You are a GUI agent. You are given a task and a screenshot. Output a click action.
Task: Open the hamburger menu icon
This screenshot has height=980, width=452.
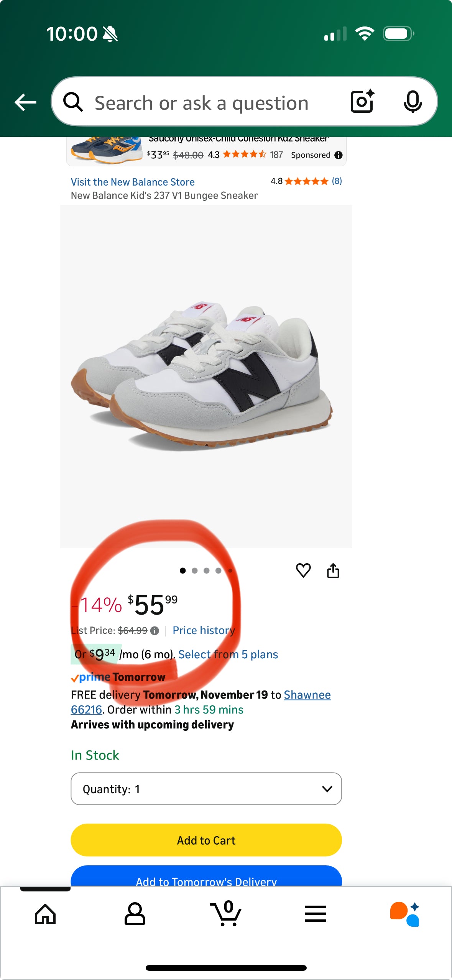(316, 914)
